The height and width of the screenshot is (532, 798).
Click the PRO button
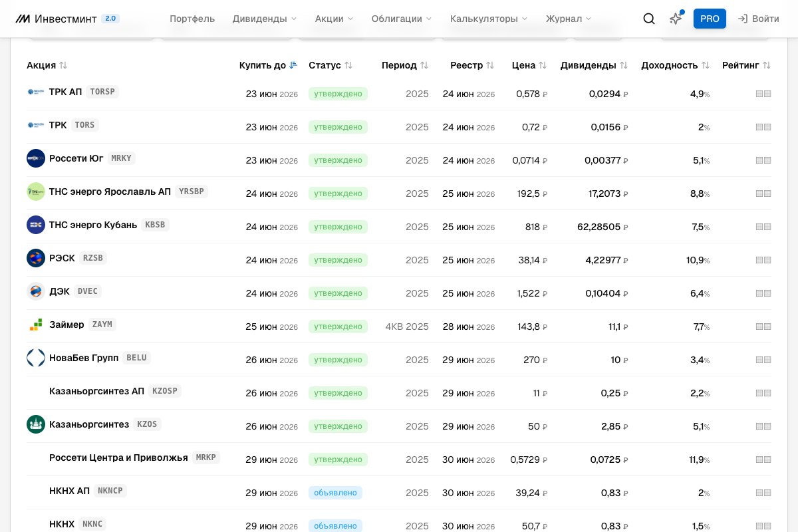(710, 19)
